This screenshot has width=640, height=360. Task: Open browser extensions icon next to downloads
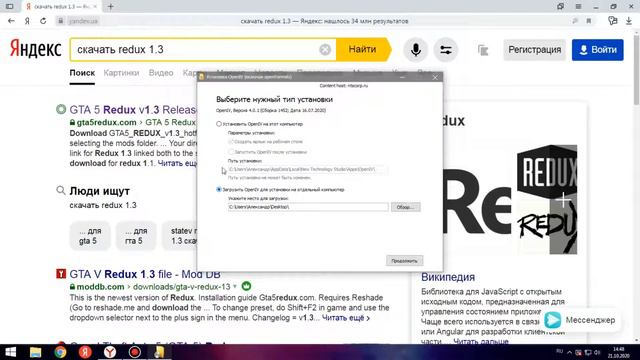(x=612, y=21)
